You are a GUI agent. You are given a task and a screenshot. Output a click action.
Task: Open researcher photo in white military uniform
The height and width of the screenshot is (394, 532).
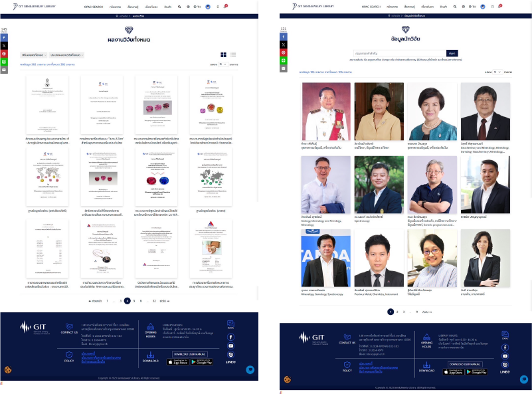326,112
